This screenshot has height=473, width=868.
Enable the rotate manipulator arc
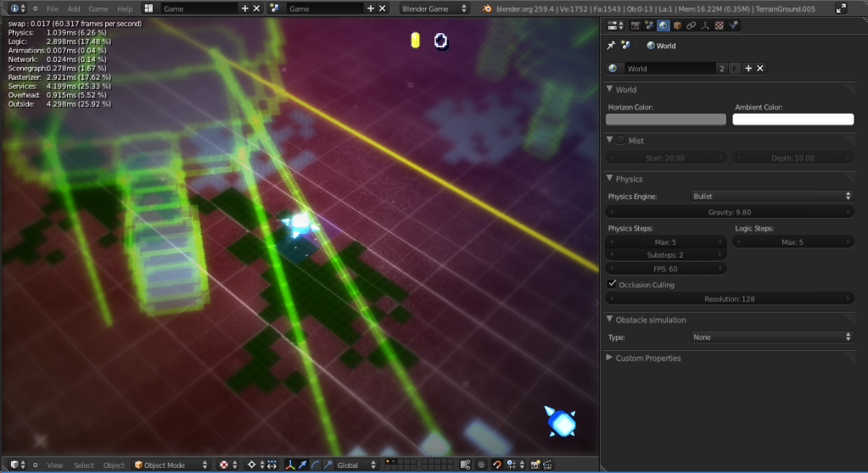316,465
